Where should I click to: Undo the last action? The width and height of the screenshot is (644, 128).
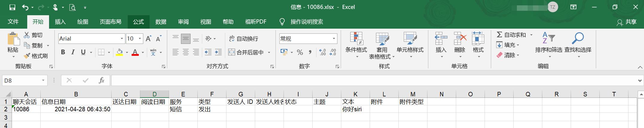(25, 7)
